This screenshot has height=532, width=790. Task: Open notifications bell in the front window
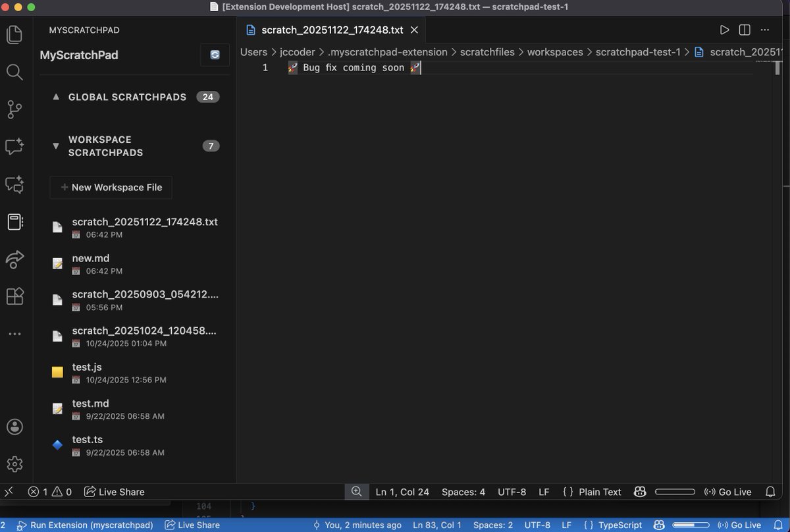770,492
